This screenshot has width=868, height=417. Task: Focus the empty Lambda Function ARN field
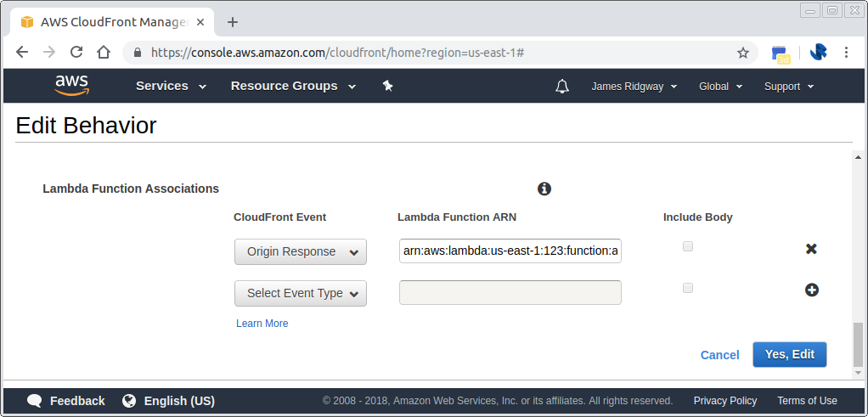510,292
